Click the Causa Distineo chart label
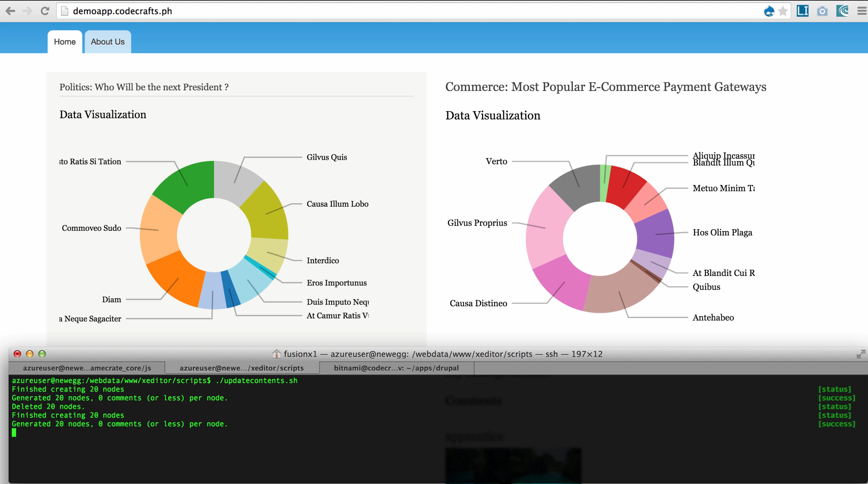The width and height of the screenshot is (868, 484). [x=479, y=303]
